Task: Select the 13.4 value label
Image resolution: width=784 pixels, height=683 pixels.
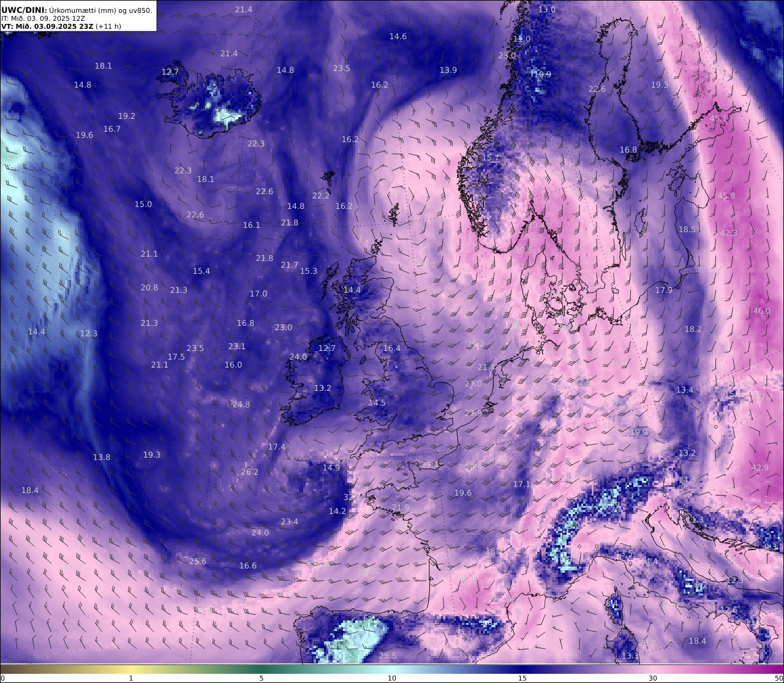Action: click(x=685, y=390)
